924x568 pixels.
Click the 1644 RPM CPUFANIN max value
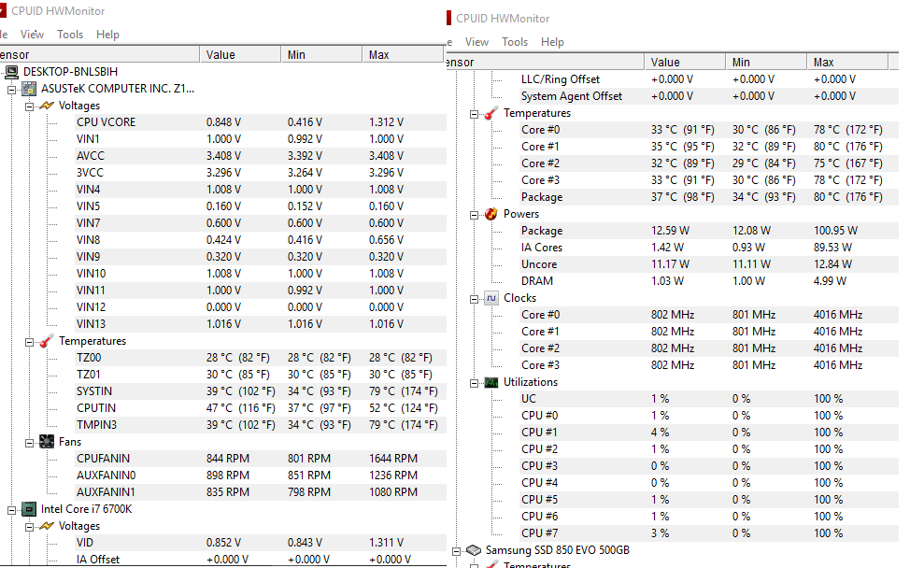pyautogui.click(x=393, y=459)
